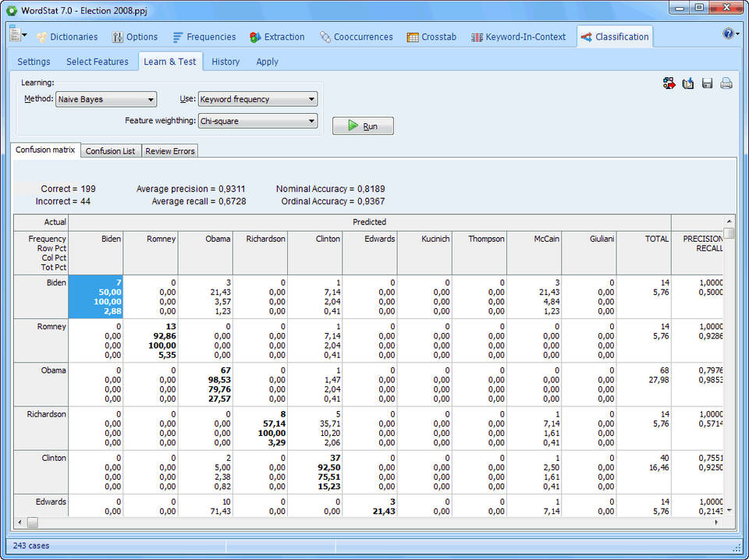Click the save diskette icon
Image resolution: width=749 pixels, height=560 pixels.
tap(708, 83)
